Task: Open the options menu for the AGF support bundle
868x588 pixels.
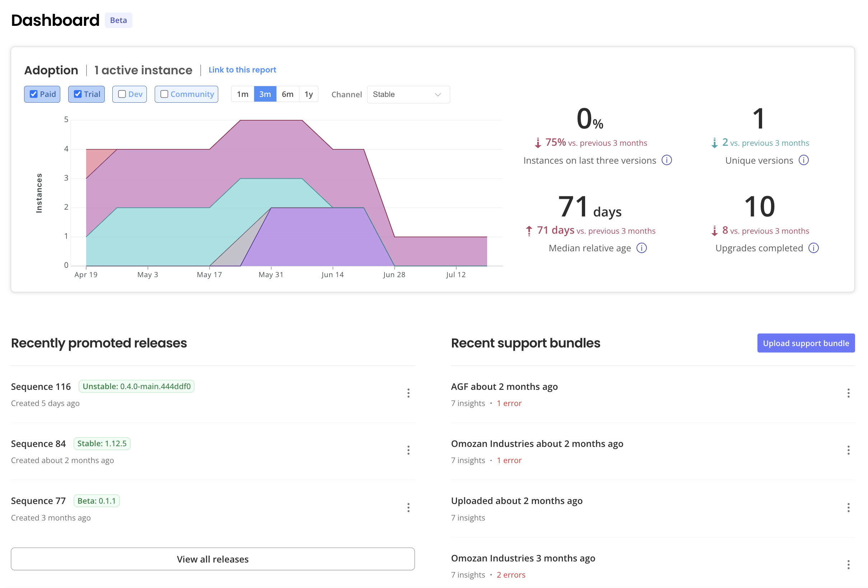Action: 848,393
